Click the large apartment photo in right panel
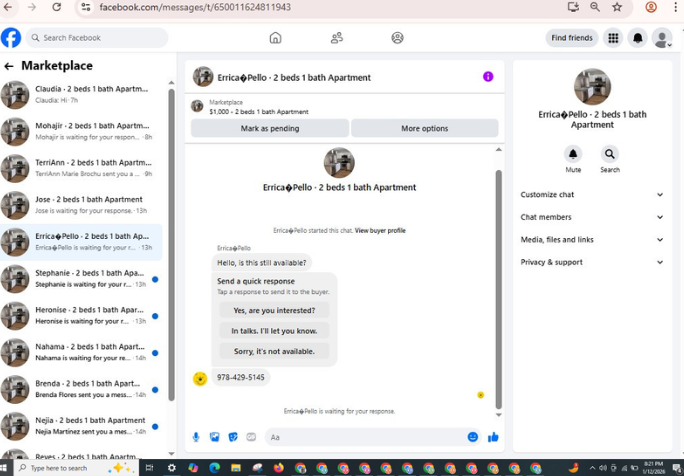This screenshot has width=684, height=476. pyautogui.click(x=592, y=86)
